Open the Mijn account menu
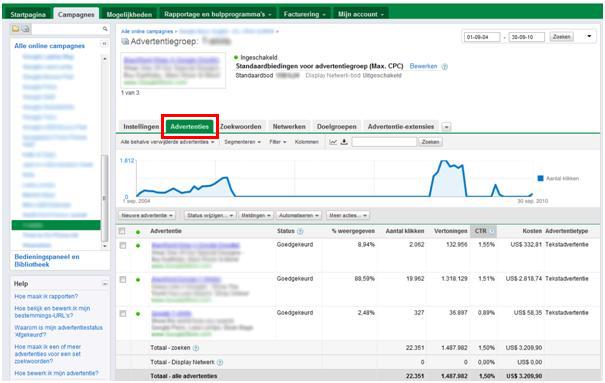 click(361, 14)
